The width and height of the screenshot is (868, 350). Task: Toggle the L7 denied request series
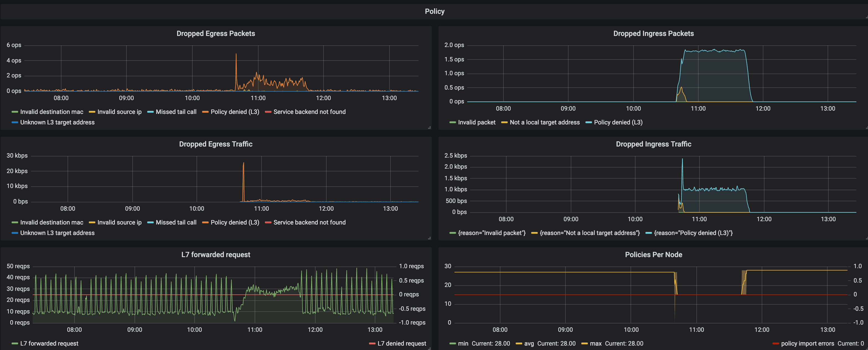(402, 344)
